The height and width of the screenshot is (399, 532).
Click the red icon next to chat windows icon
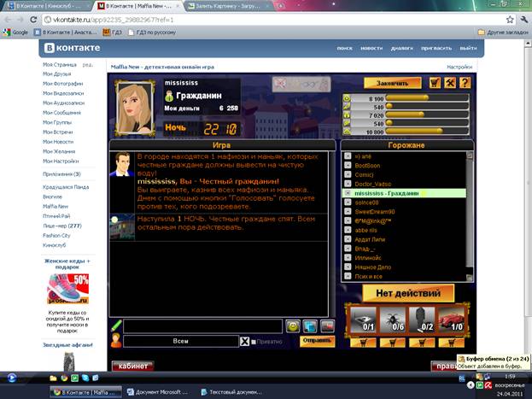(x=327, y=326)
